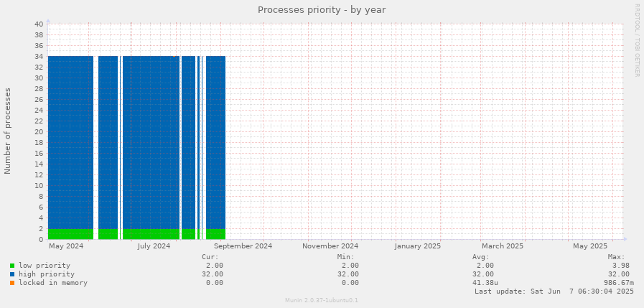Select the low priority Cur value 2.00

[x=215, y=266]
